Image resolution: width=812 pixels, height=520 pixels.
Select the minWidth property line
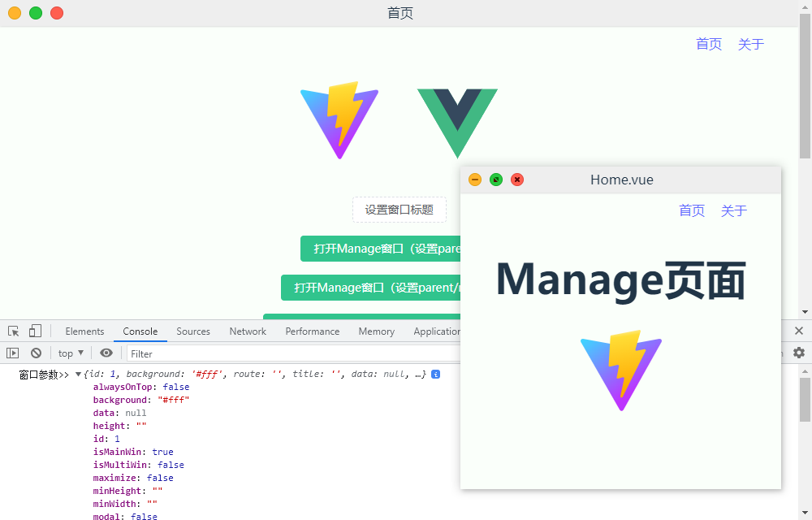click(125, 504)
